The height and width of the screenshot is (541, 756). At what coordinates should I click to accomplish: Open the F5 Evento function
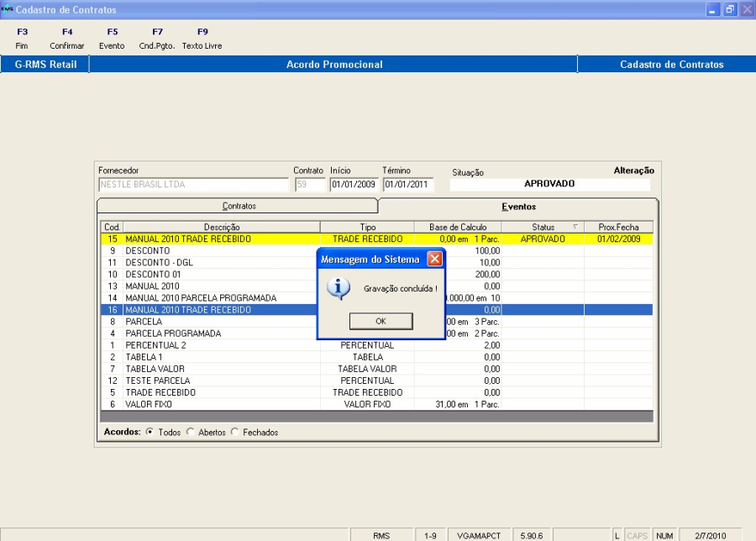[x=112, y=39]
